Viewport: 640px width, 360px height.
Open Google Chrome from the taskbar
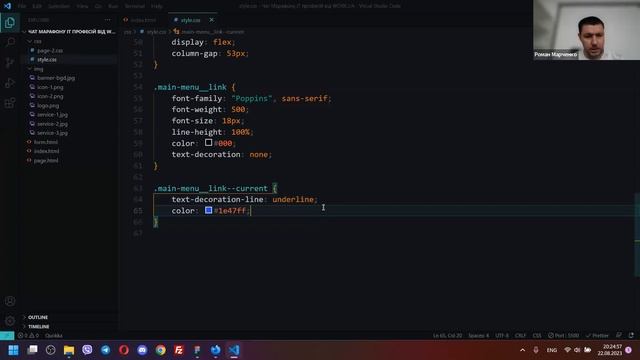pyautogui.click(x=160, y=350)
